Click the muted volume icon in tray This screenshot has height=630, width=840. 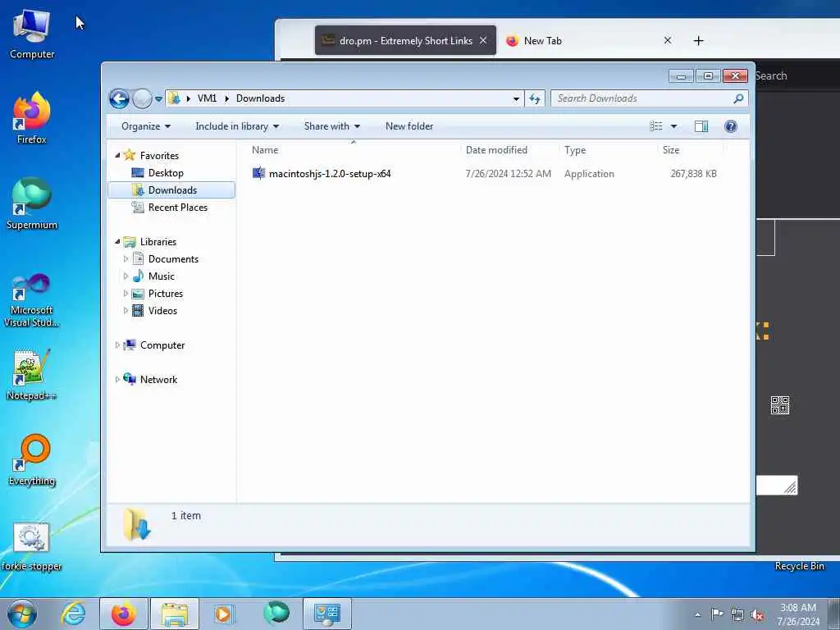757,614
